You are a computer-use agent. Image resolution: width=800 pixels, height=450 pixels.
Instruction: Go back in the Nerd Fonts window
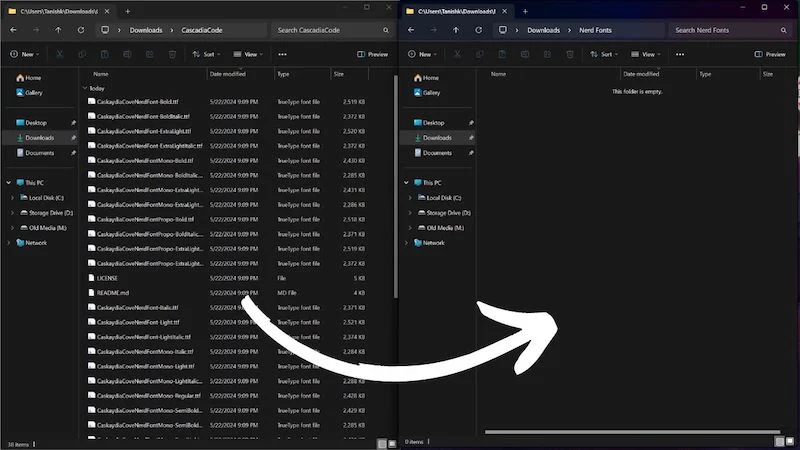tap(411, 30)
